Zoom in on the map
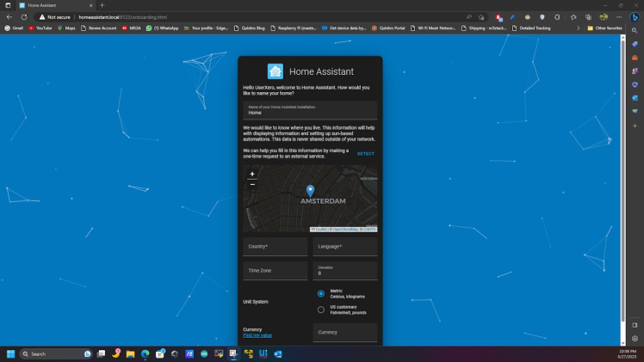Screen dimensions: 644x362 [x=252, y=175]
